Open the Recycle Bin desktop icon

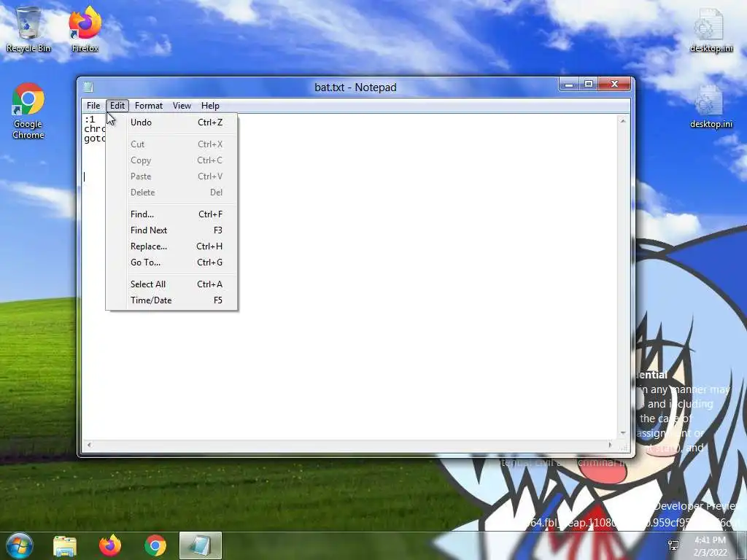tap(28, 29)
